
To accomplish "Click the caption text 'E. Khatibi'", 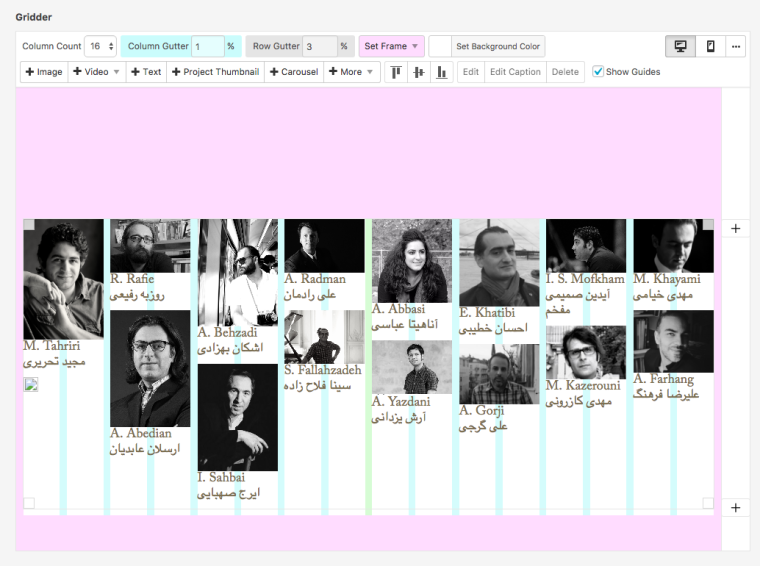I will tap(487, 313).
